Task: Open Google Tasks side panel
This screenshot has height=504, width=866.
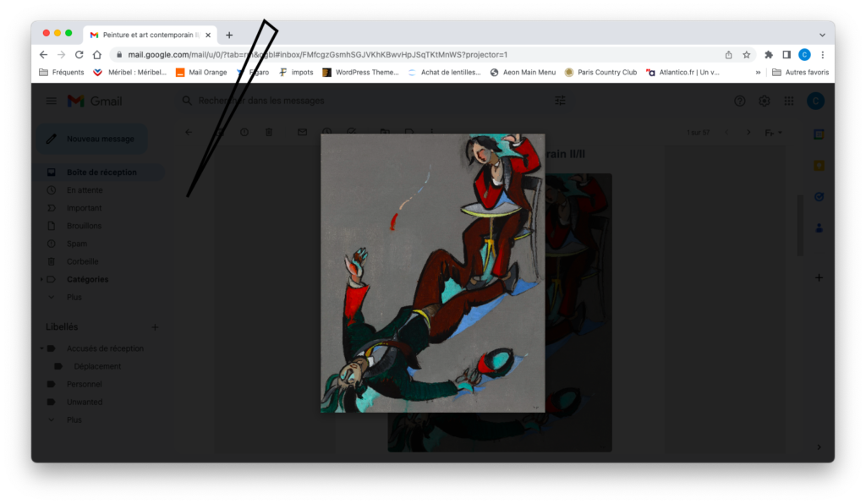Action: click(819, 196)
